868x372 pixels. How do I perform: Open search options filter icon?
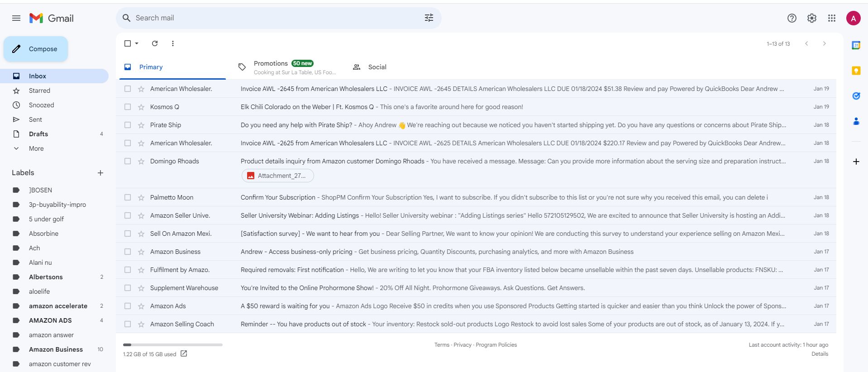click(x=429, y=18)
